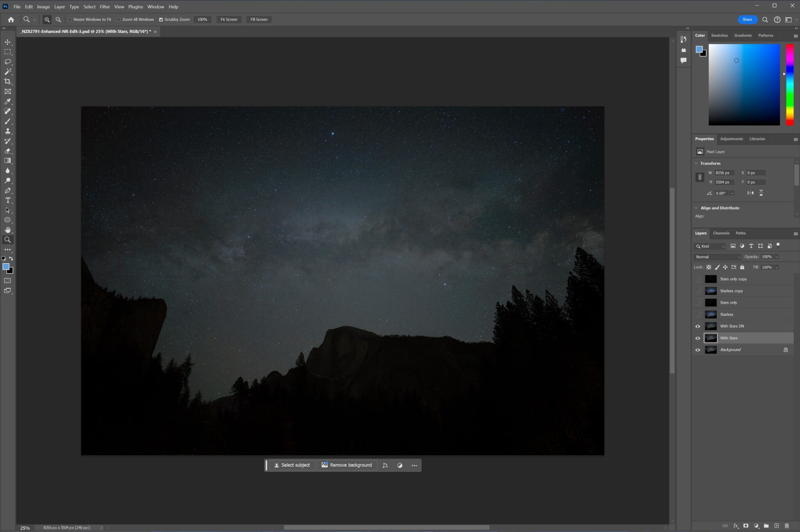
Task: Enable the Resize Windows to Fit option
Action: click(x=70, y=19)
